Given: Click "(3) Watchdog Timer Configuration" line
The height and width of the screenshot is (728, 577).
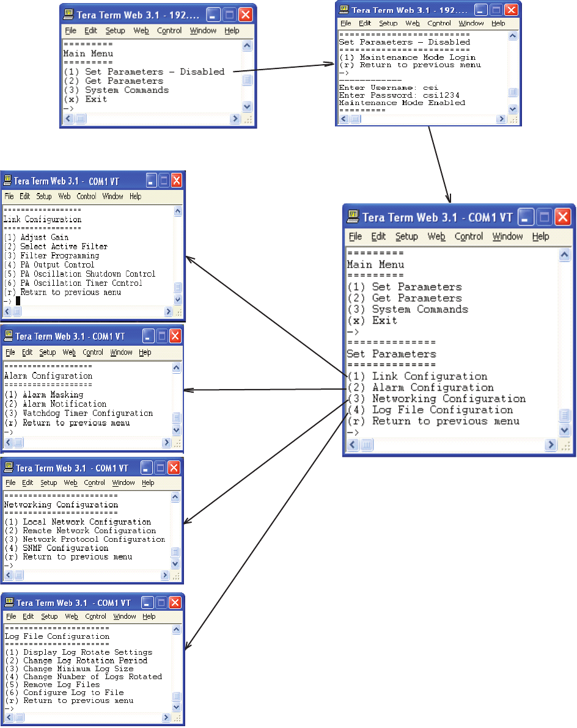Looking at the screenshot, I should (x=79, y=413).
